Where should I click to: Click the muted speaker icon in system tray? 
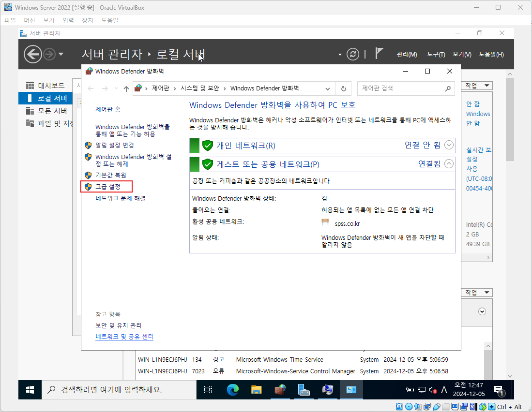pos(433,390)
